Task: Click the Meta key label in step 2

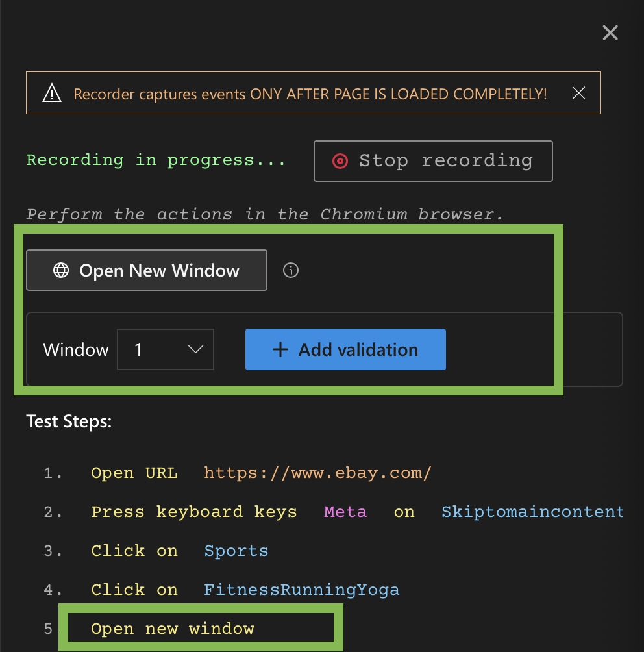Action: 345,512
